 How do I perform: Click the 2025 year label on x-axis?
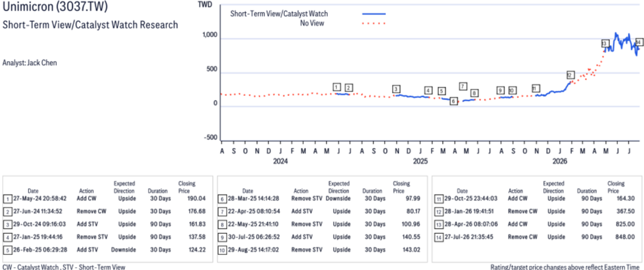click(420, 162)
